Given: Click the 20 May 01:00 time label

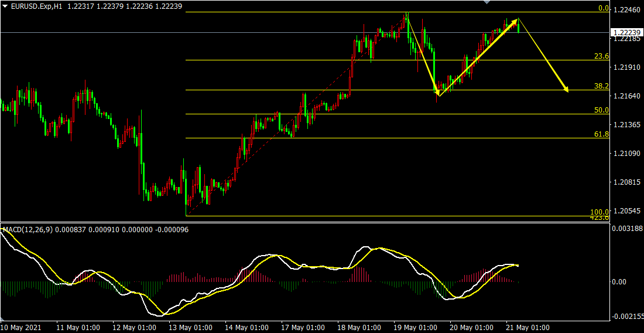Looking at the screenshot, I should click(x=472, y=328).
